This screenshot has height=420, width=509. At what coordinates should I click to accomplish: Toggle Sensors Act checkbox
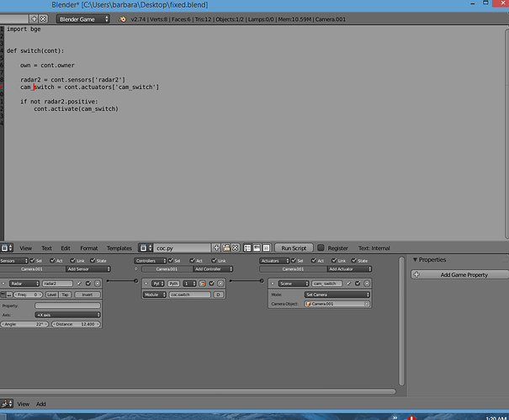[53, 261]
